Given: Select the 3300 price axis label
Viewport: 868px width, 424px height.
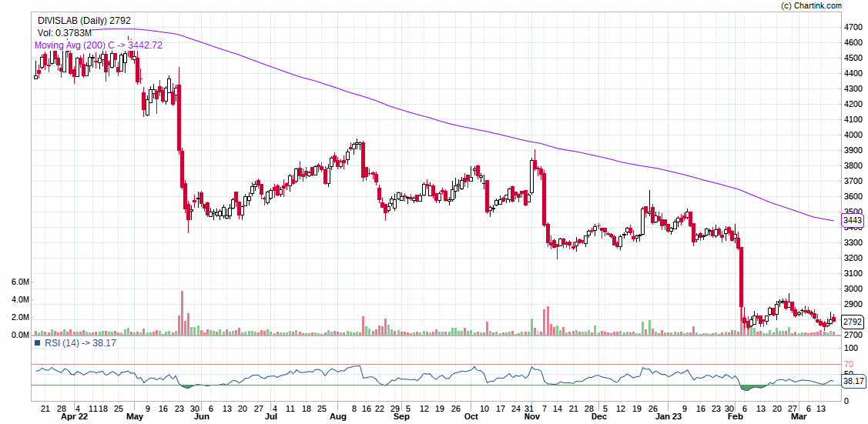Looking at the screenshot, I should [853, 242].
